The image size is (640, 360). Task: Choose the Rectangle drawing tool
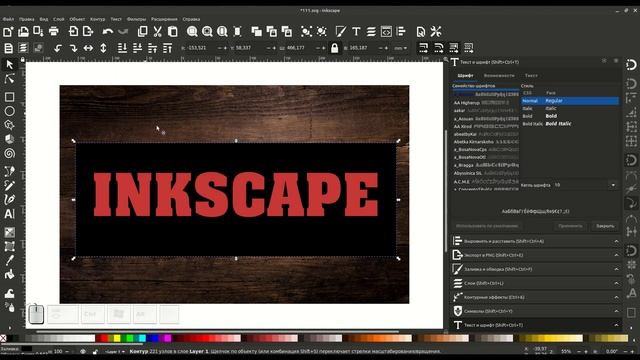click(9, 97)
